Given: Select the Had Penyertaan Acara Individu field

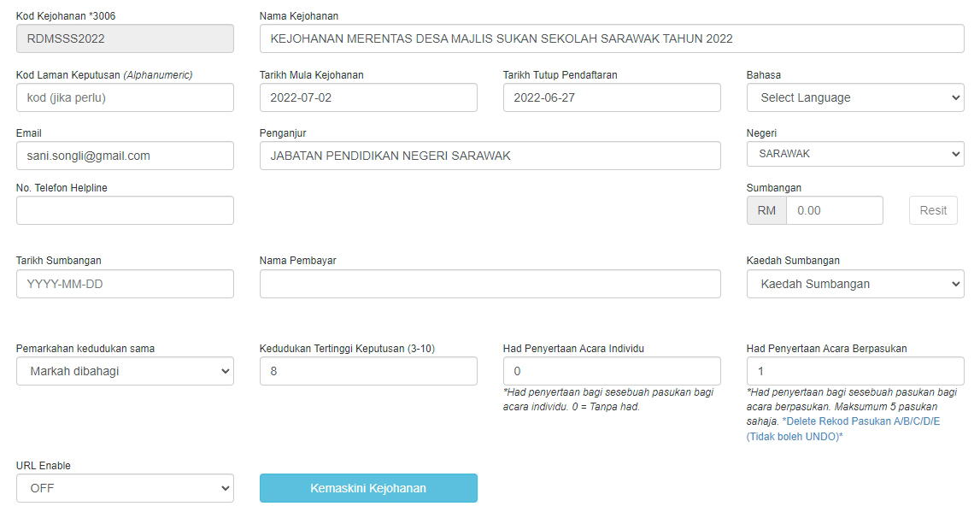Looking at the screenshot, I should coord(612,371).
